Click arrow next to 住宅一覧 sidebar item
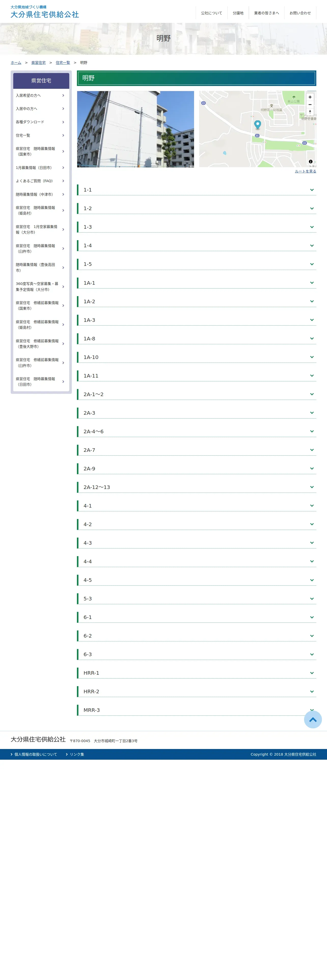 63,135
